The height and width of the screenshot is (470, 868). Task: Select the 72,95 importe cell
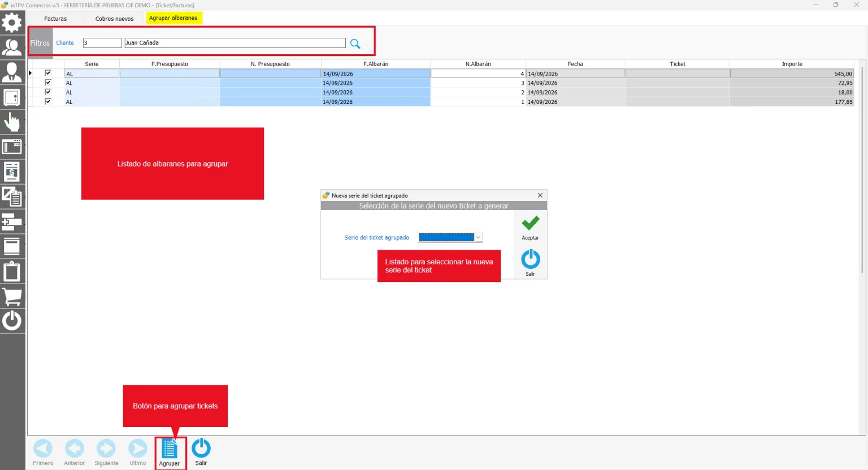[x=792, y=83]
